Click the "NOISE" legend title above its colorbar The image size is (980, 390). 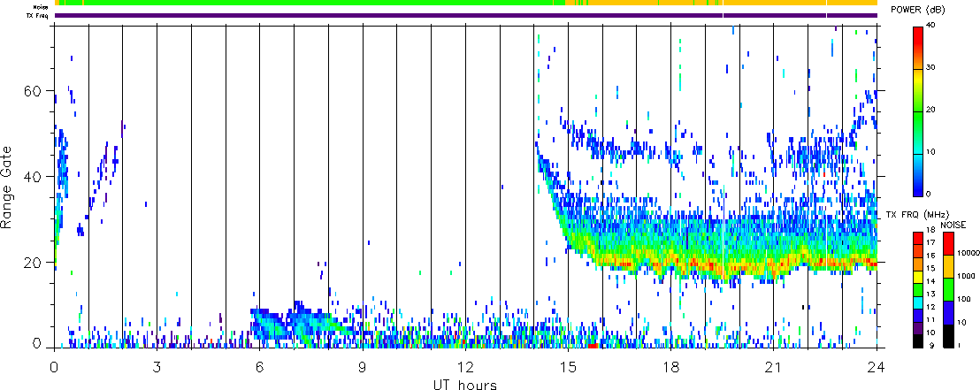click(953, 224)
